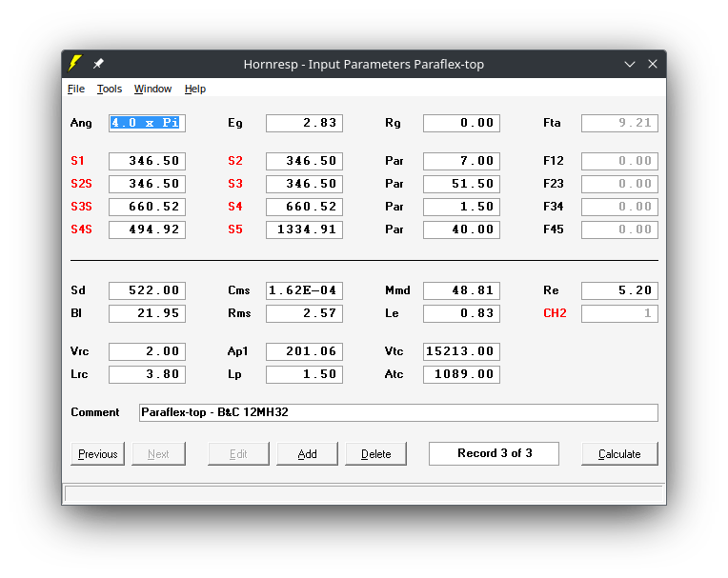The width and height of the screenshot is (728, 578).
Task: Click the Ap1 field showing 201.06
Action: [x=304, y=351]
